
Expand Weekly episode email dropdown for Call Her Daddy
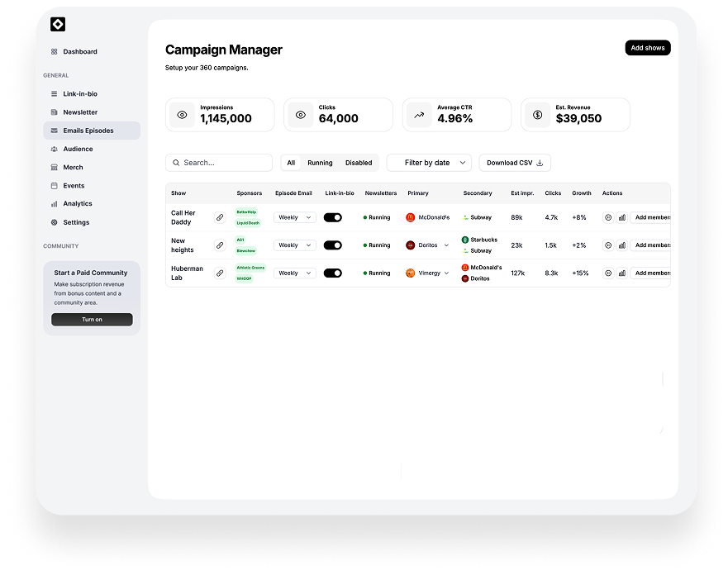click(295, 217)
